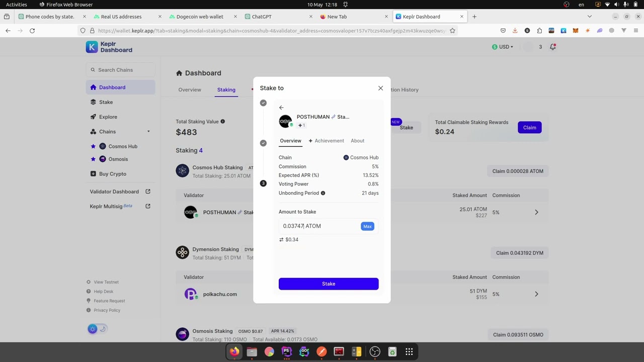Click the Osmosis Staking chain icon
This screenshot has height=362, width=644.
tap(182, 334)
